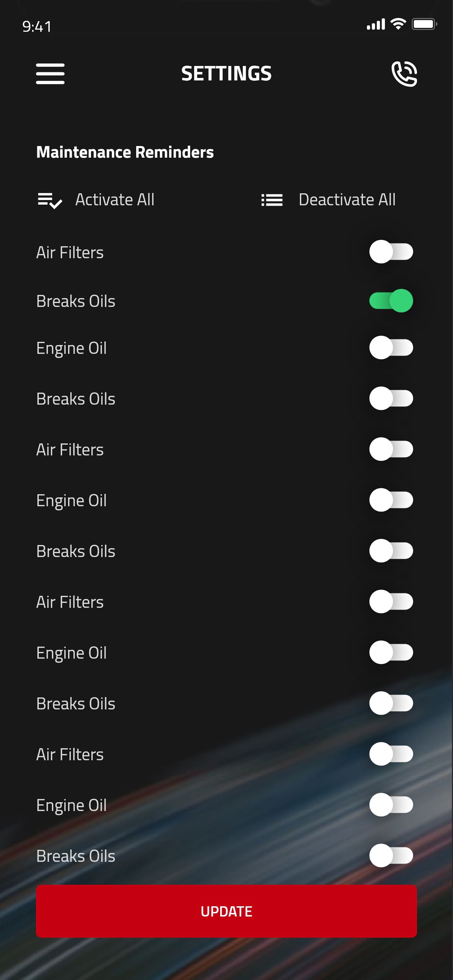Turn on the first Engine Oil toggle
Image resolution: width=453 pixels, height=980 pixels.
point(391,348)
